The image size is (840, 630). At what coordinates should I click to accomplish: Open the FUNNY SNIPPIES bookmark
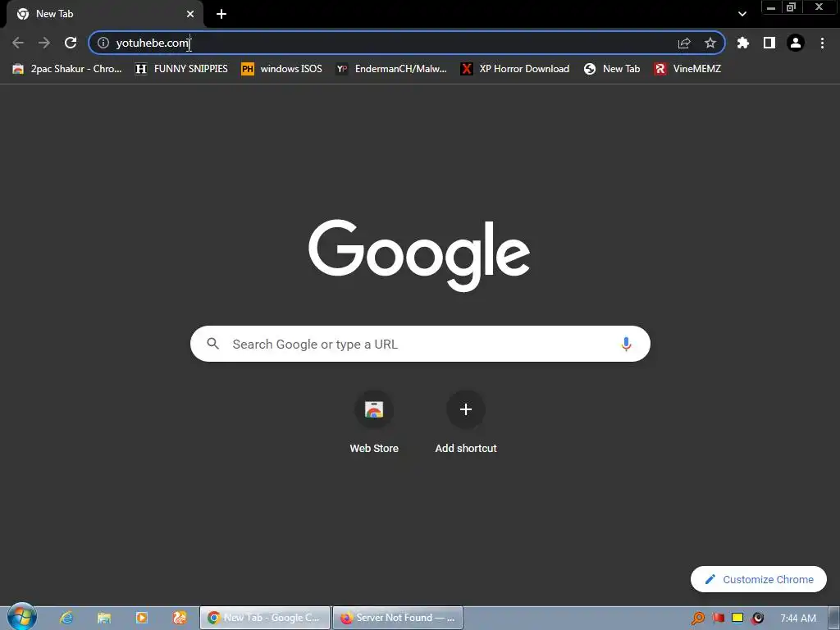(x=181, y=69)
